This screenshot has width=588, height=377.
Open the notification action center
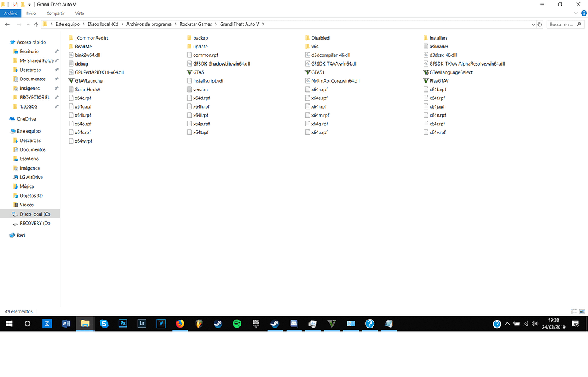[575, 324]
